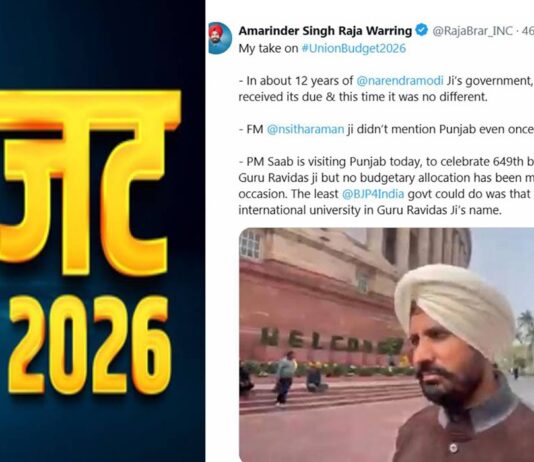Select the 'PM Saab is visiting Punjab' paragraph
534x462 pixels.
click(386, 186)
